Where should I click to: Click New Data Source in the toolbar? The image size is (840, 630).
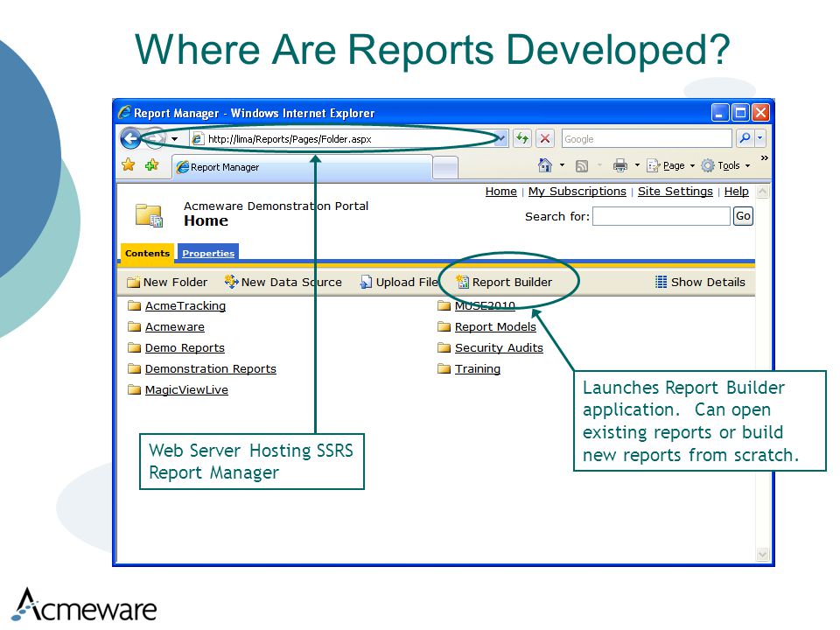[283, 283]
